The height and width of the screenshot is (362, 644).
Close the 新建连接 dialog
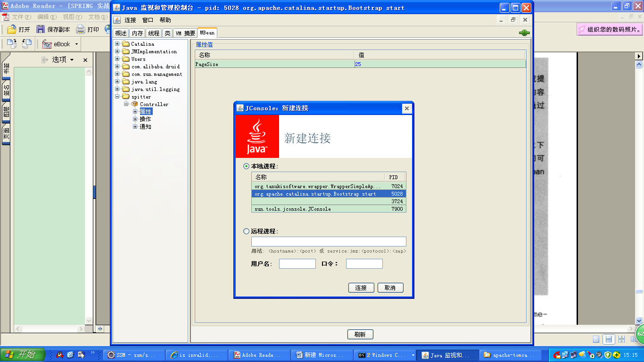pos(406,108)
